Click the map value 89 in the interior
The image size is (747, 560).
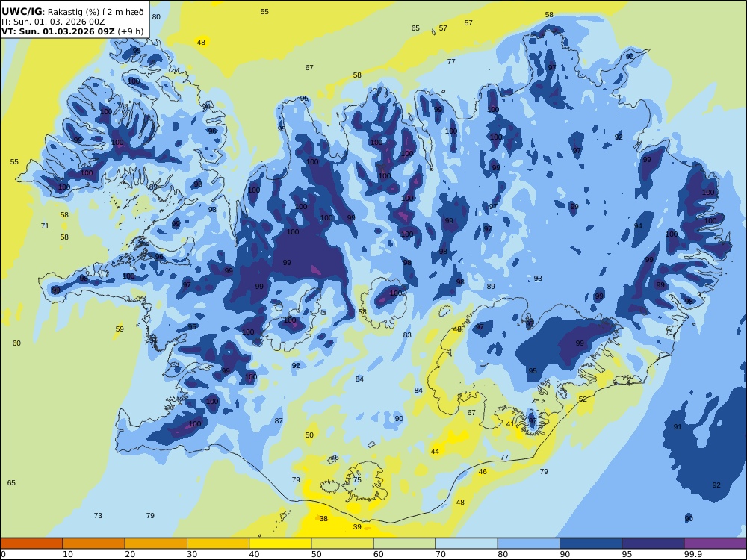(x=491, y=286)
